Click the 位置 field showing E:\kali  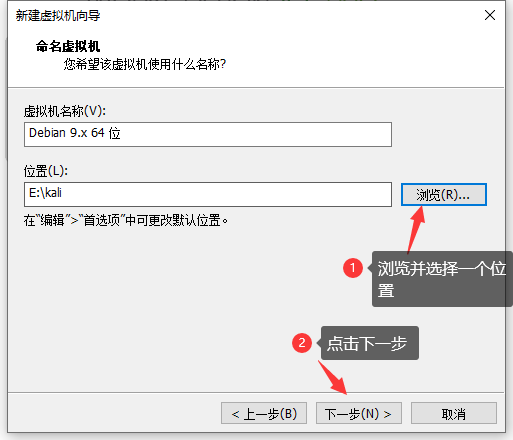click(208, 194)
